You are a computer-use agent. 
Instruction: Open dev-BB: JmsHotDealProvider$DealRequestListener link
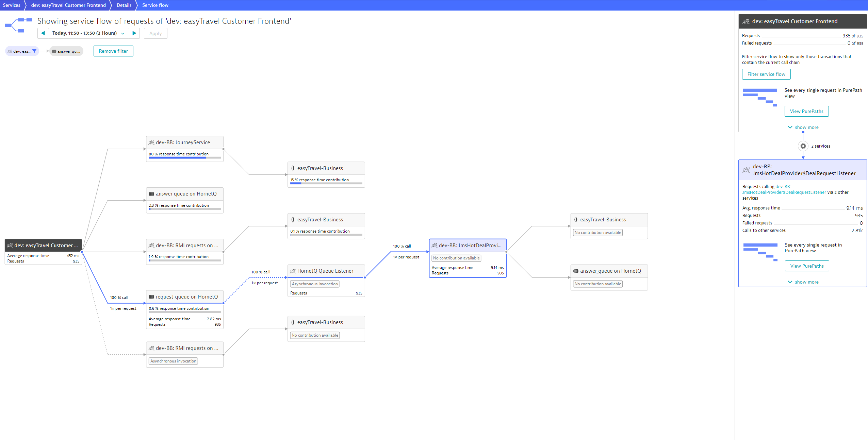784,189
